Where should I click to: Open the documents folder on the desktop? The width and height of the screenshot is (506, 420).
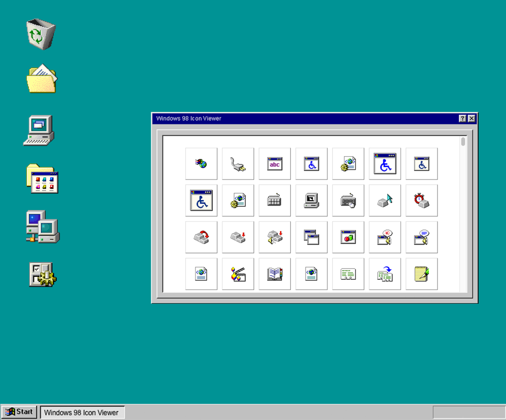tap(42, 79)
